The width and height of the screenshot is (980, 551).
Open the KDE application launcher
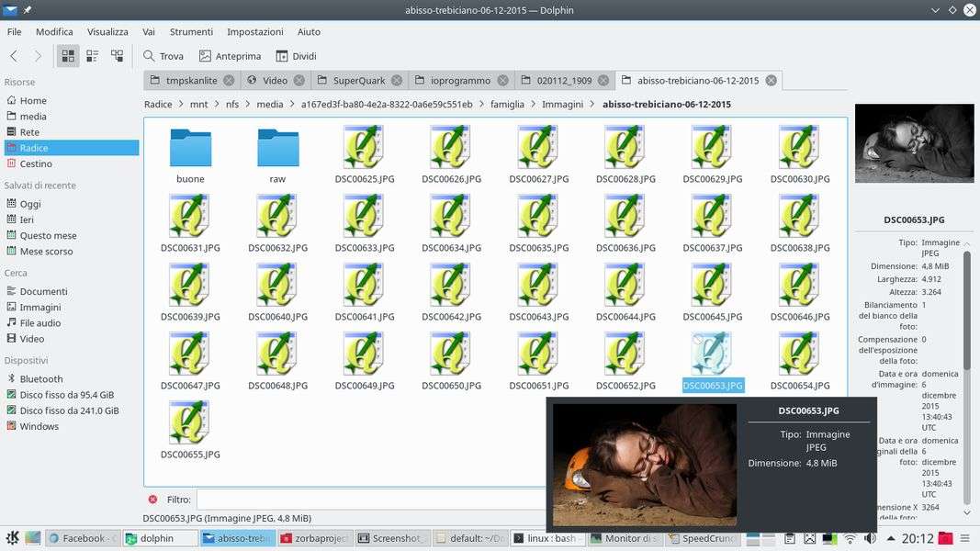click(13, 538)
